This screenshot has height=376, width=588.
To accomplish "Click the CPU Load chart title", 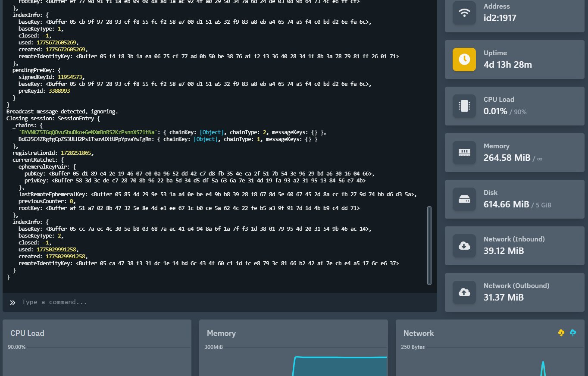I will pos(27,333).
